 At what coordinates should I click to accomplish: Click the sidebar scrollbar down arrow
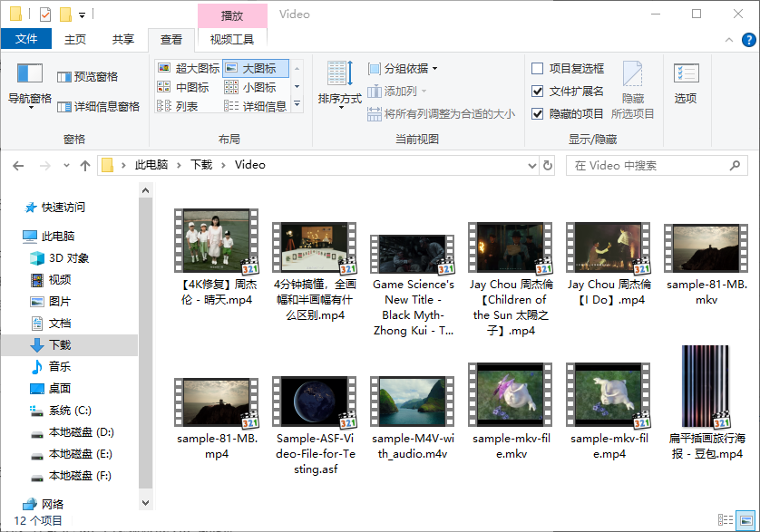pos(145,503)
